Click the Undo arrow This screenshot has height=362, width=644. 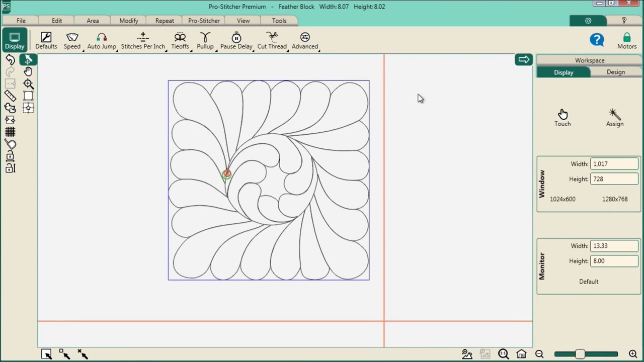[x=10, y=60]
